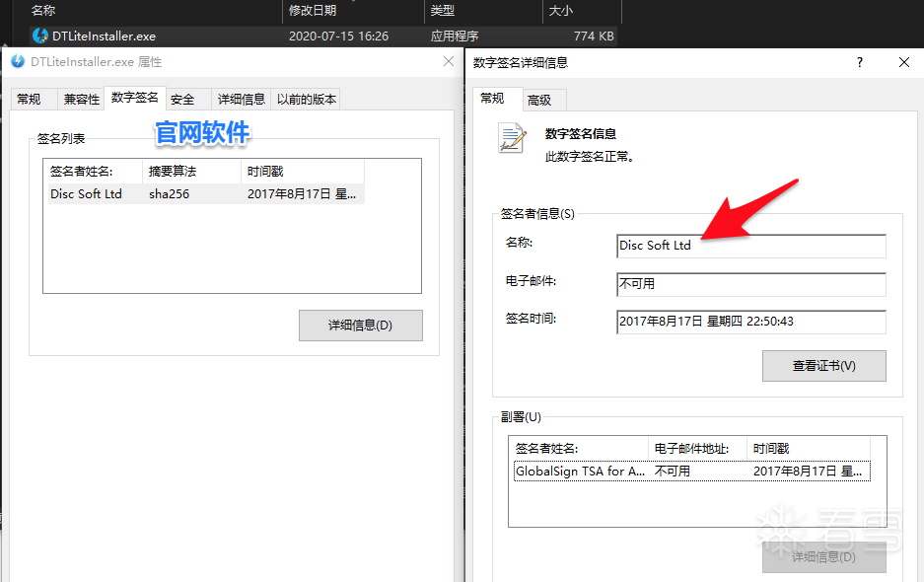Open the 以前的版本 tab

pyautogui.click(x=307, y=99)
